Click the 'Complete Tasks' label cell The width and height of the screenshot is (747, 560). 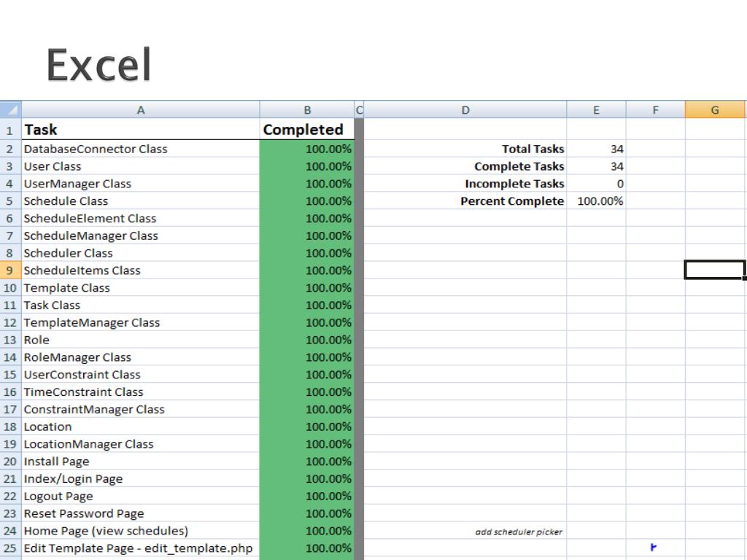465,166
